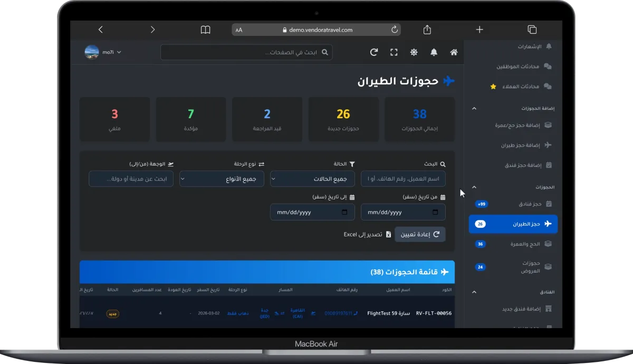Click the customer name or phone search input
The image size is (633, 364).
tap(403, 179)
